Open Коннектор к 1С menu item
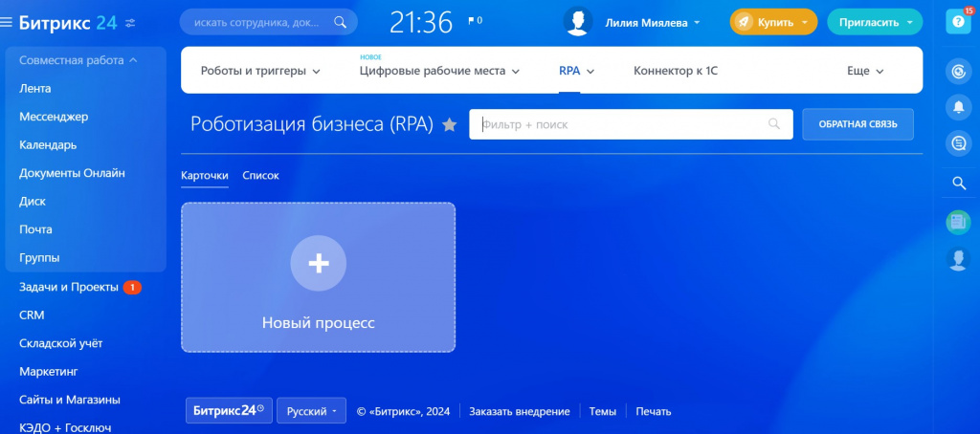980x434 pixels. tap(676, 71)
